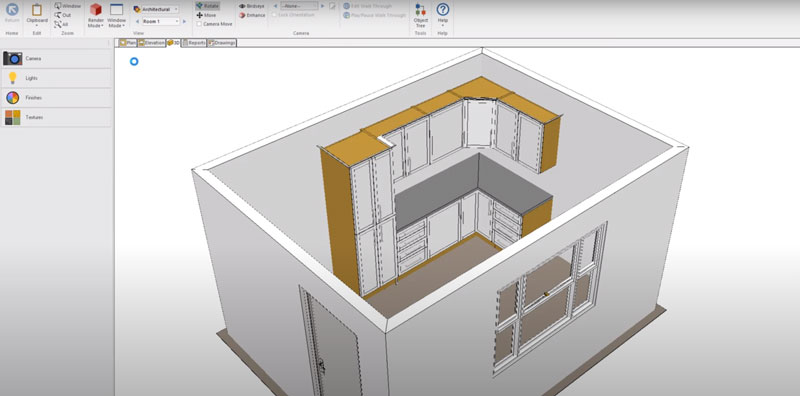Select Zoom Out tool
The height and width of the screenshot is (396, 800).
pyautogui.click(x=63, y=15)
